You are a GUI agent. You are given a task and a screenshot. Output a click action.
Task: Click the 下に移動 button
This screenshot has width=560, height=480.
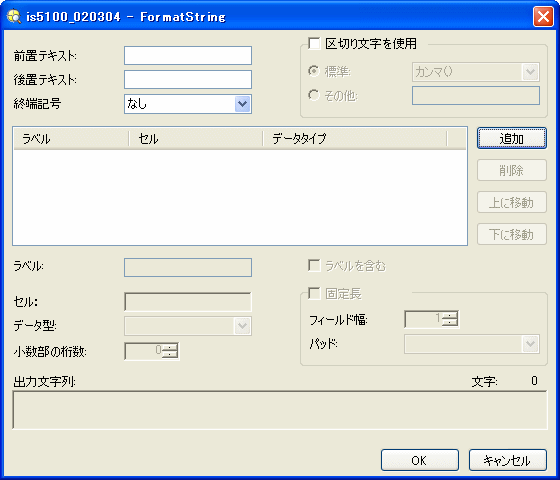pos(512,234)
